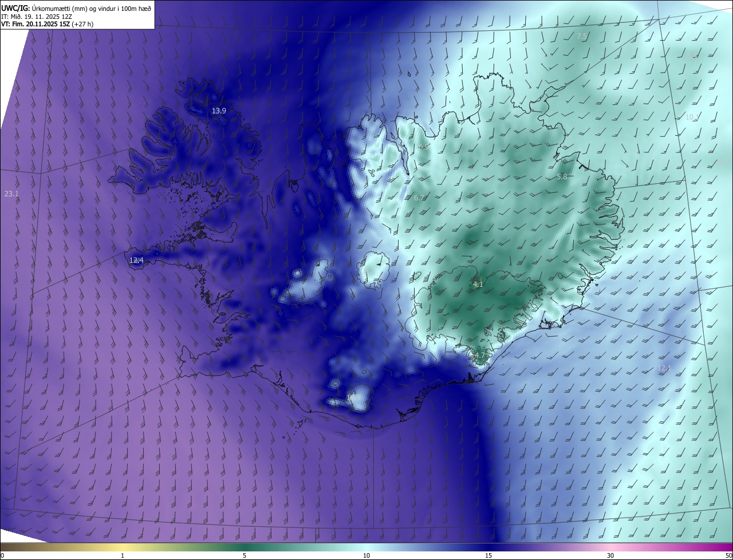The height and width of the screenshot is (560, 733).
Task: Click the initial time line 'IT: Mið. 19. 11. 2025 12Z'
Action: pos(37,16)
